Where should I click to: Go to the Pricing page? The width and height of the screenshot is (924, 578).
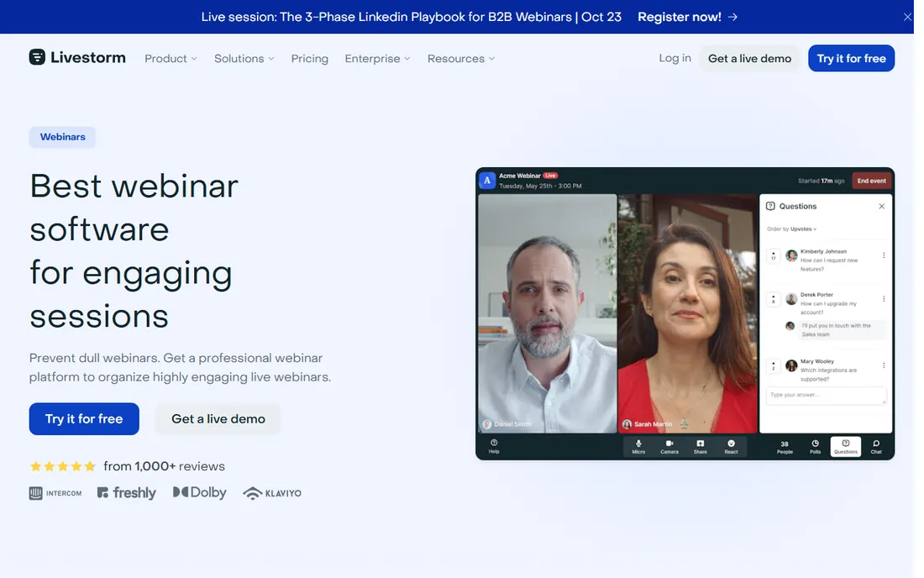[x=309, y=58]
